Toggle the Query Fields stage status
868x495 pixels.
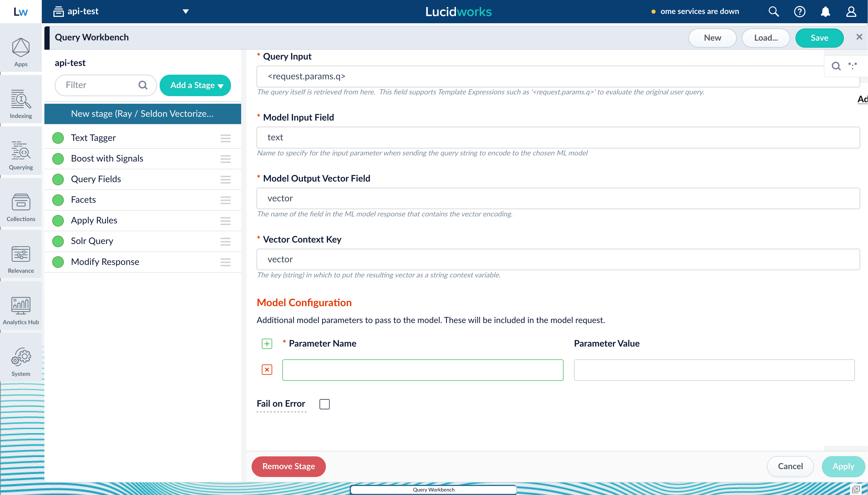click(x=58, y=179)
